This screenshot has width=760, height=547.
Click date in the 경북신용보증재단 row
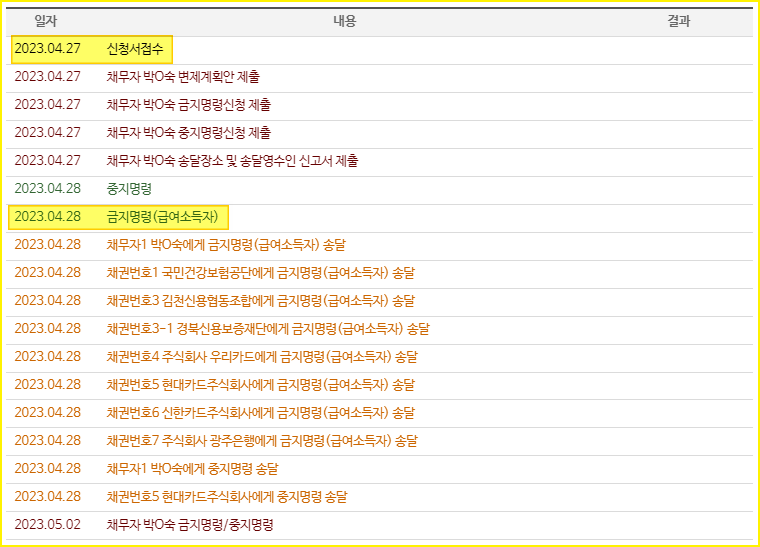[48, 329]
